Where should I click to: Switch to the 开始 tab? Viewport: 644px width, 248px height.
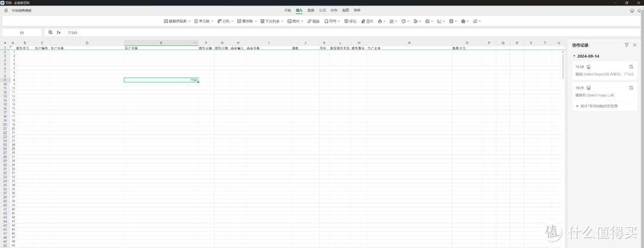click(x=288, y=10)
